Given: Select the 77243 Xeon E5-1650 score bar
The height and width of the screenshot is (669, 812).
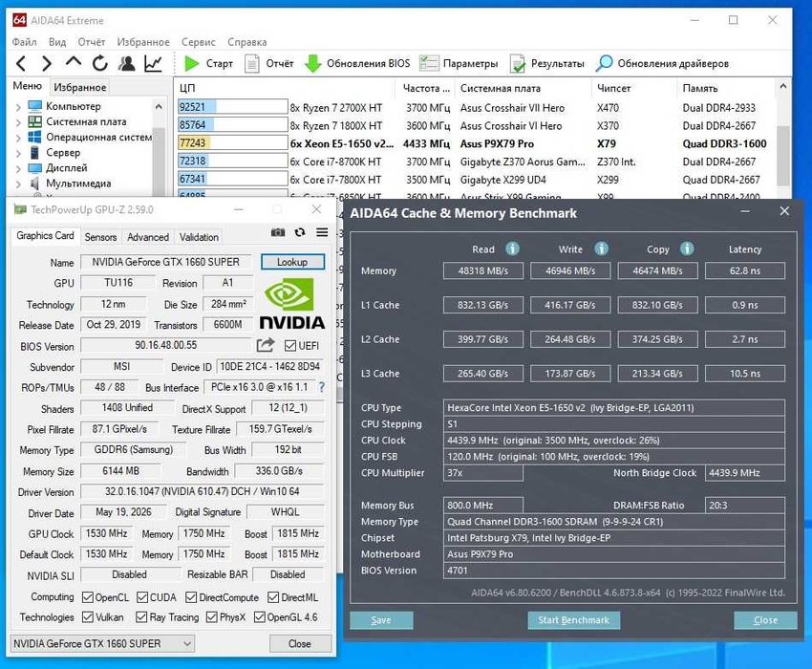Looking at the screenshot, I should click(232, 142).
